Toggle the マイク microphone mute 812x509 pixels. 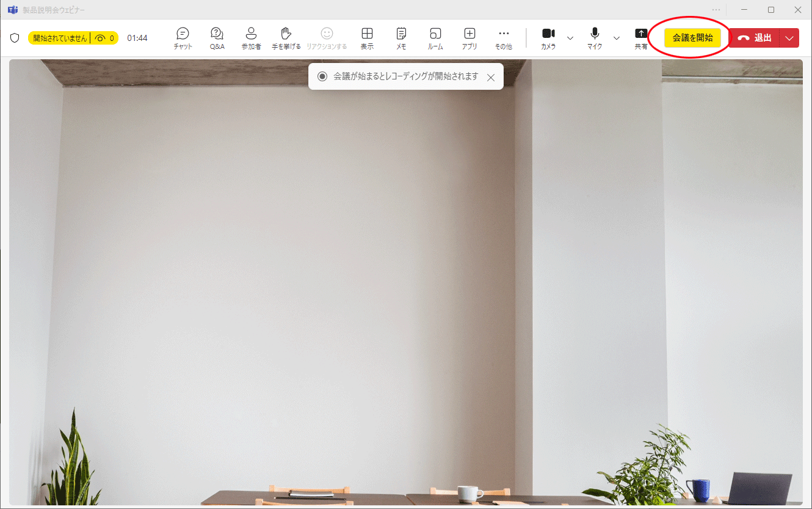coord(595,38)
